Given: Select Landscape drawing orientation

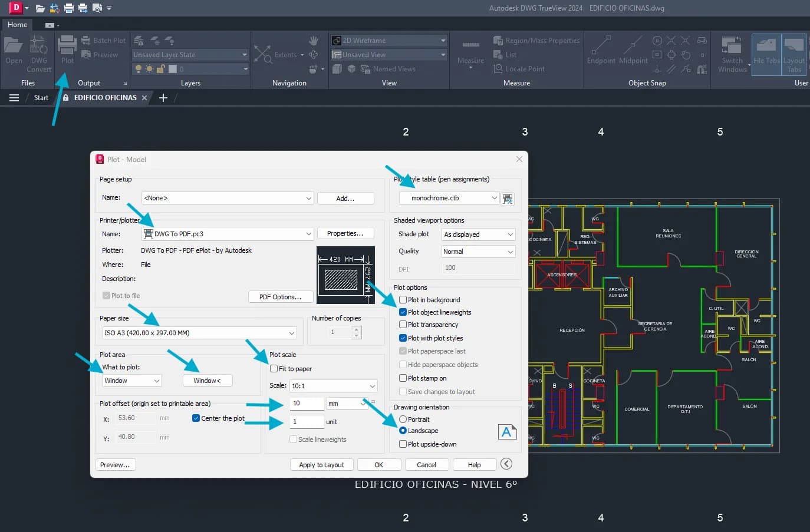Looking at the screenshot, I should pyautogui.click(x=403, y=431).
